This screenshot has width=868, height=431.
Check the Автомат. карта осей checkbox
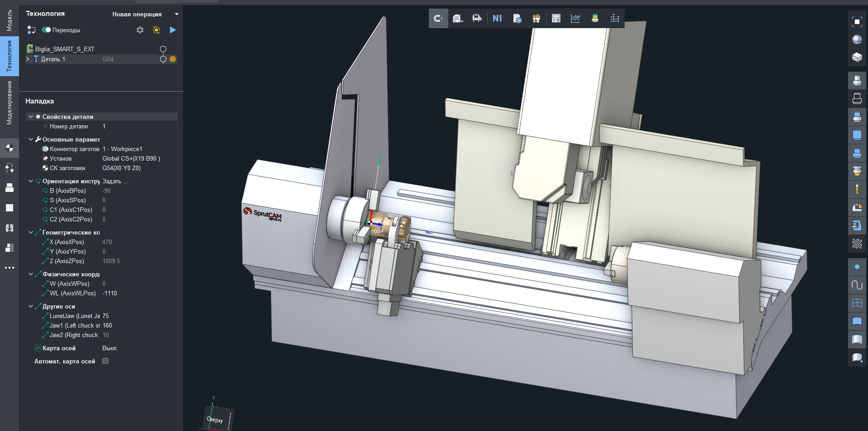106,361
